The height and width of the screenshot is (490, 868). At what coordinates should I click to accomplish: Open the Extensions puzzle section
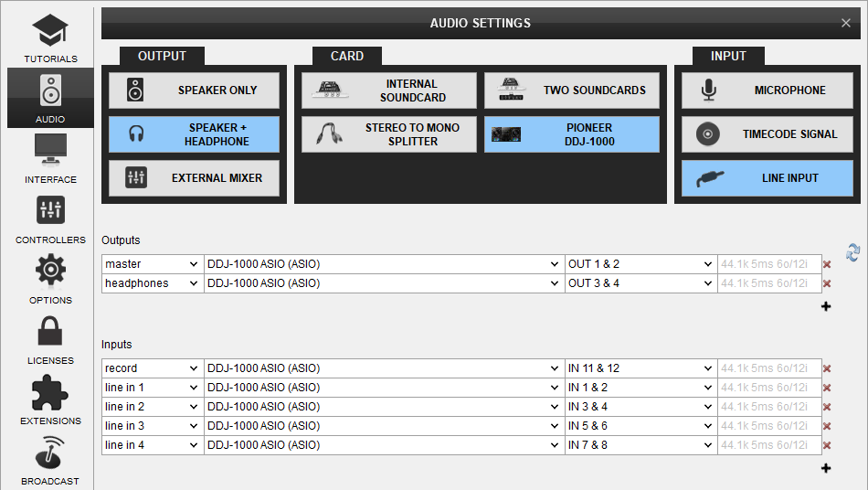tap(50, 399)
